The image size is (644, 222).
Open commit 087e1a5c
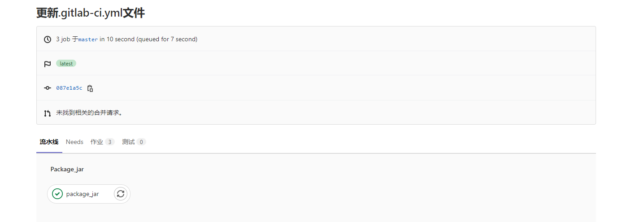point(69,88)
